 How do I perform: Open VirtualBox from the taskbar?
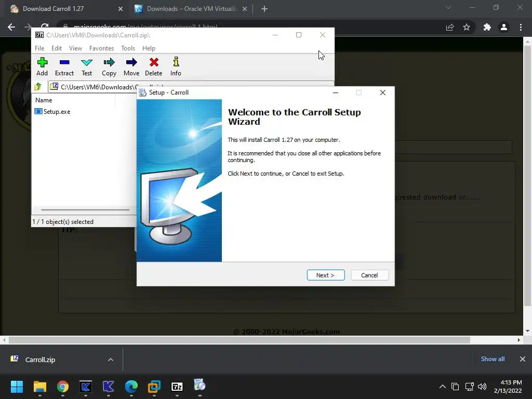point(154,387)
